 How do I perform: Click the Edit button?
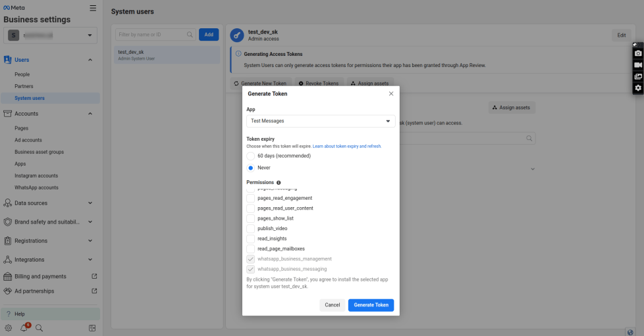(622, 36)
